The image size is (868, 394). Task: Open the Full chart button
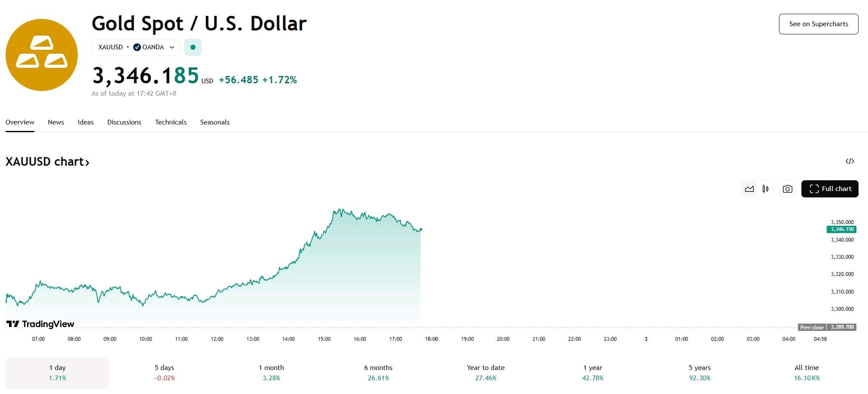click(x=830, y=189)
